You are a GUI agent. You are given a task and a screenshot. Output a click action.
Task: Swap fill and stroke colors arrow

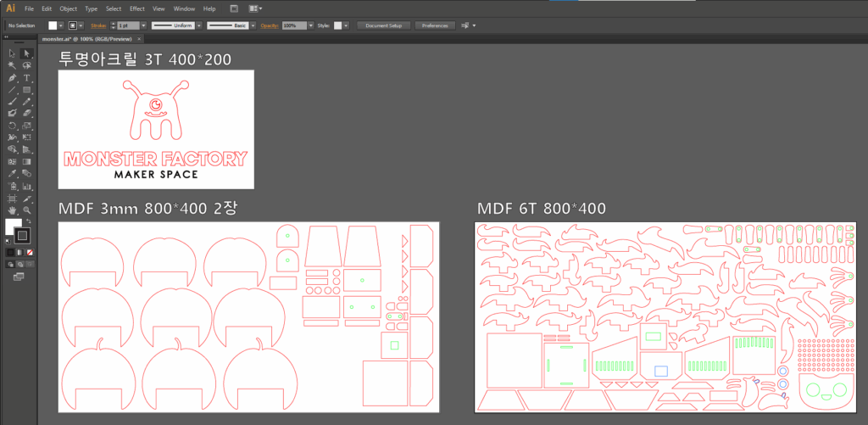tap(28, 221)
